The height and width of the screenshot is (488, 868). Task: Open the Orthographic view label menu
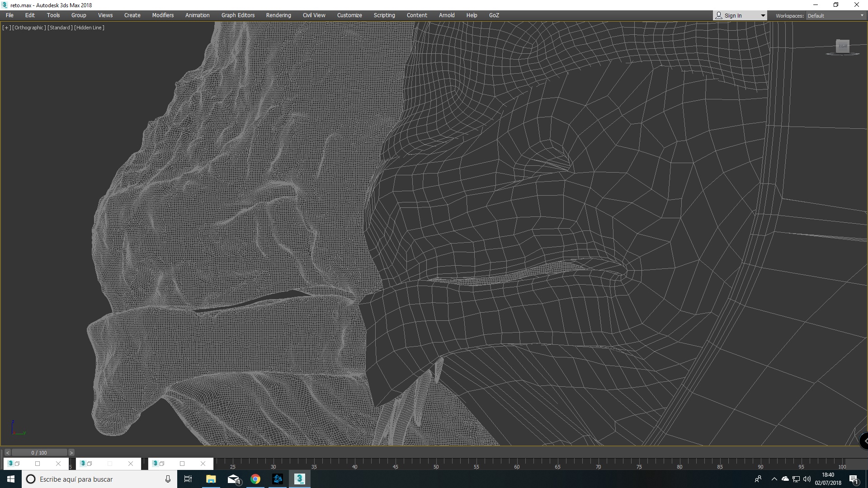click(x=29, y=28)
